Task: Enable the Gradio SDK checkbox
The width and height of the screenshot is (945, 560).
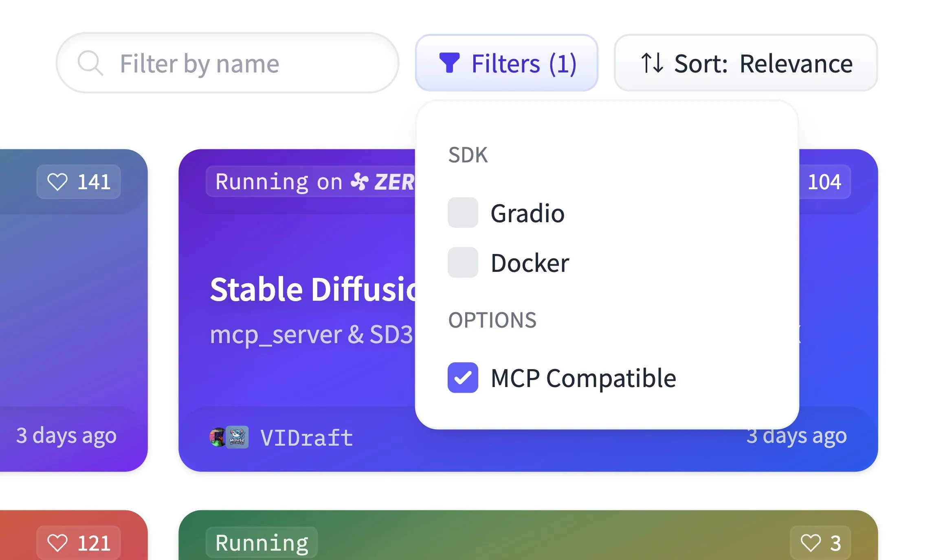Action: [x=463, y=213]
